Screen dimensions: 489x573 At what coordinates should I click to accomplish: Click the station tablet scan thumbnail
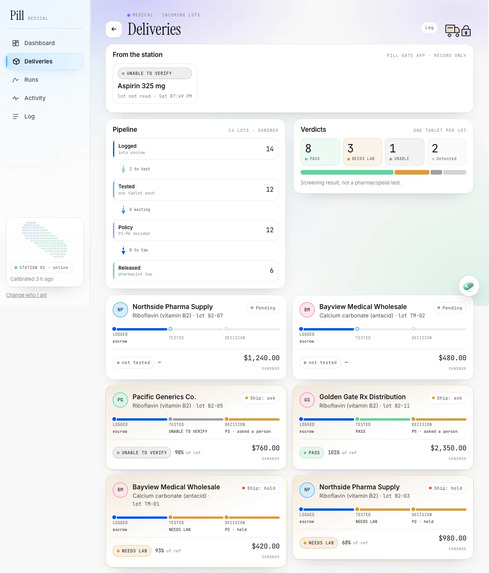[x=45, y=239]
